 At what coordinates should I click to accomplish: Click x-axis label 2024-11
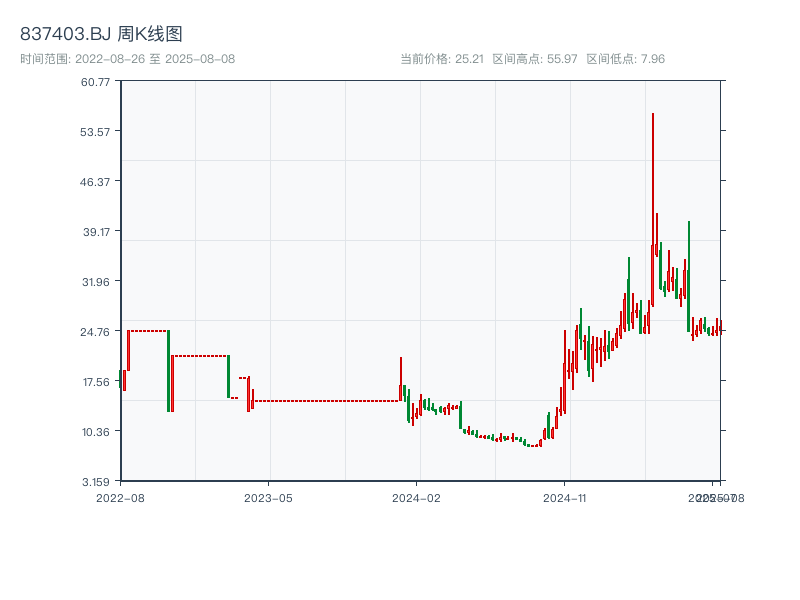(564, 498)
